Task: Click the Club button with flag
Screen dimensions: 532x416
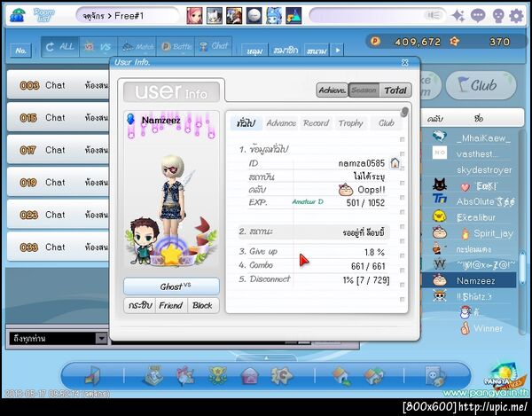Action: coord(481,85)
